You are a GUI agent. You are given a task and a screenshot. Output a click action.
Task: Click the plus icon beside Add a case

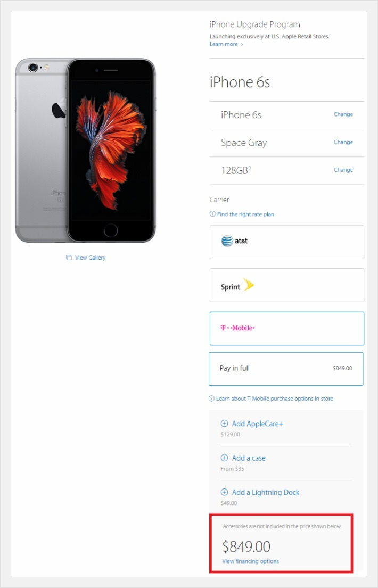[224, 458]
